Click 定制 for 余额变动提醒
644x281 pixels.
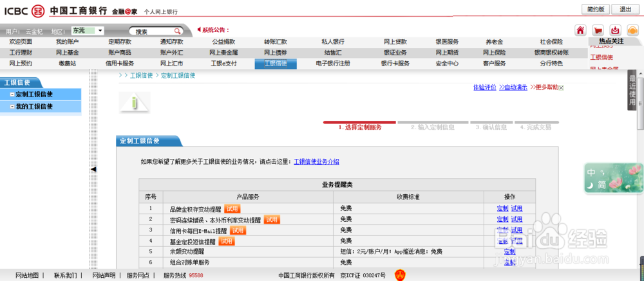point(509,252)
